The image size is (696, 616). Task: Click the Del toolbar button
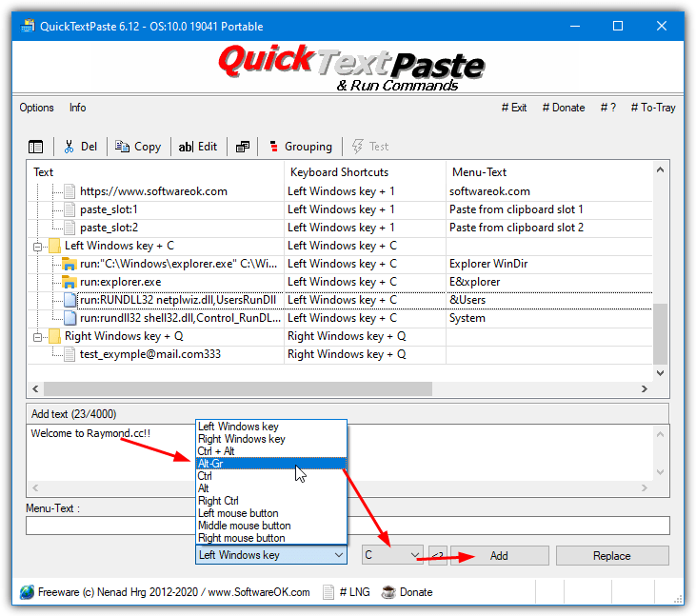81,147
